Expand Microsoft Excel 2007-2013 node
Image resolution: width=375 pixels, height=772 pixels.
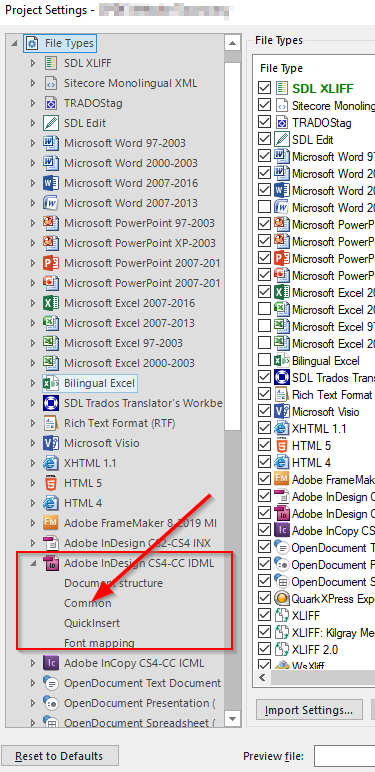(x=33, y=323)
